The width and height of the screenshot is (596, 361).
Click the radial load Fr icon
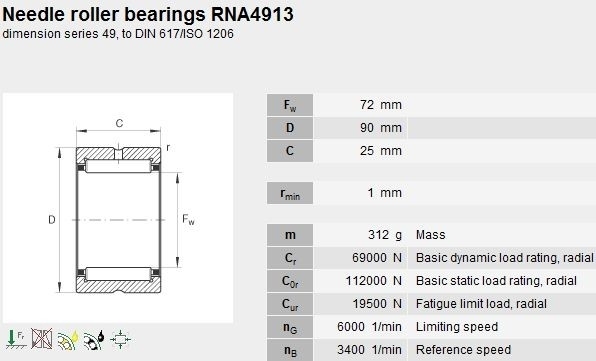pos(16,339)
